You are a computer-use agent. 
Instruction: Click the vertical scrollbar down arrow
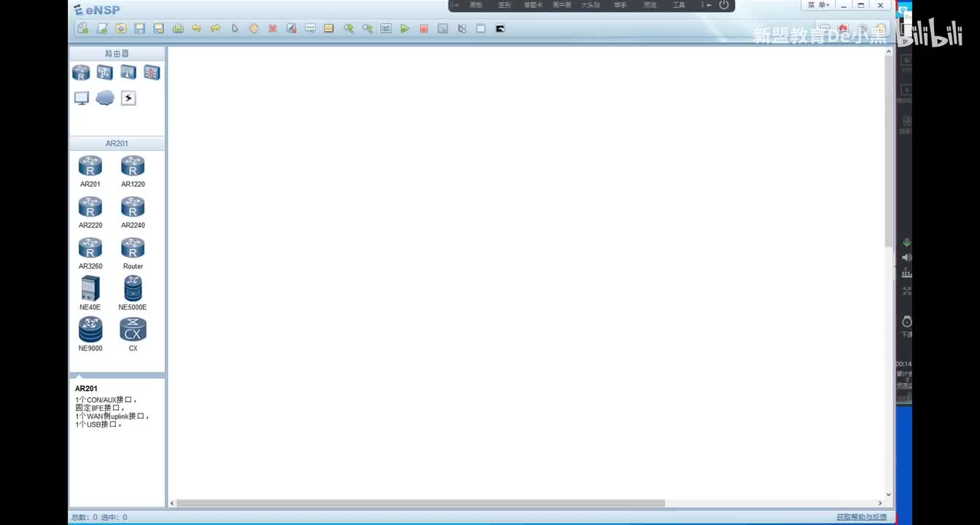[888, 494]
